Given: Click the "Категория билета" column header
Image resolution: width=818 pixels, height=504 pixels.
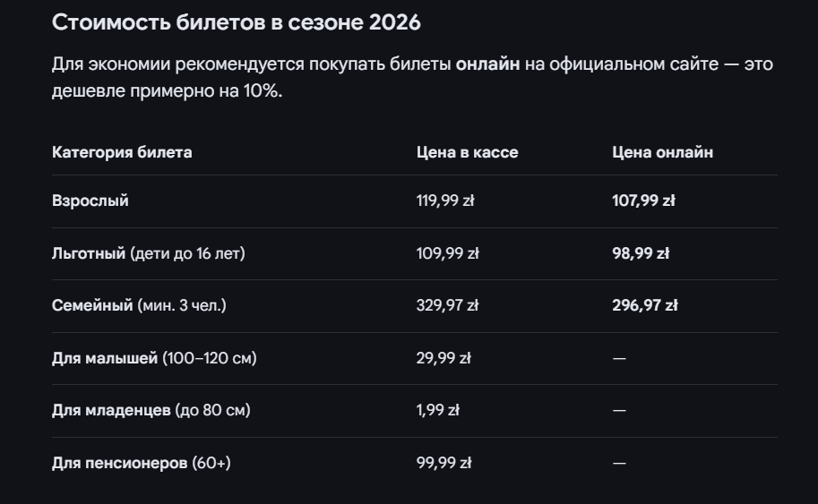Looking at the screenshot, I should [x=122, y=152].
